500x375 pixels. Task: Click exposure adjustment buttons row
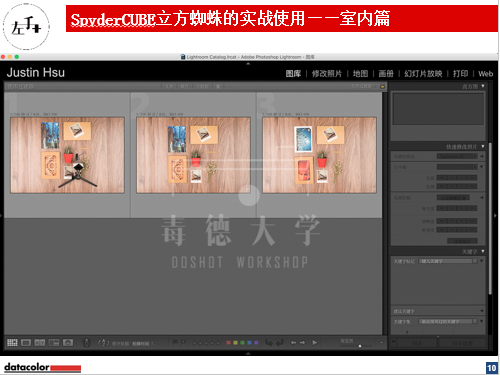pyautogui.click(x=457, y=208)
